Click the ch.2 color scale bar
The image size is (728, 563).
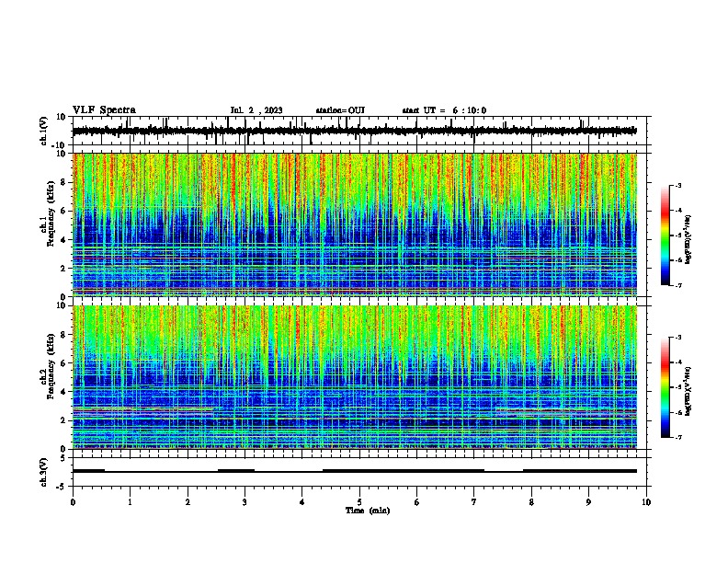(665, 387)
